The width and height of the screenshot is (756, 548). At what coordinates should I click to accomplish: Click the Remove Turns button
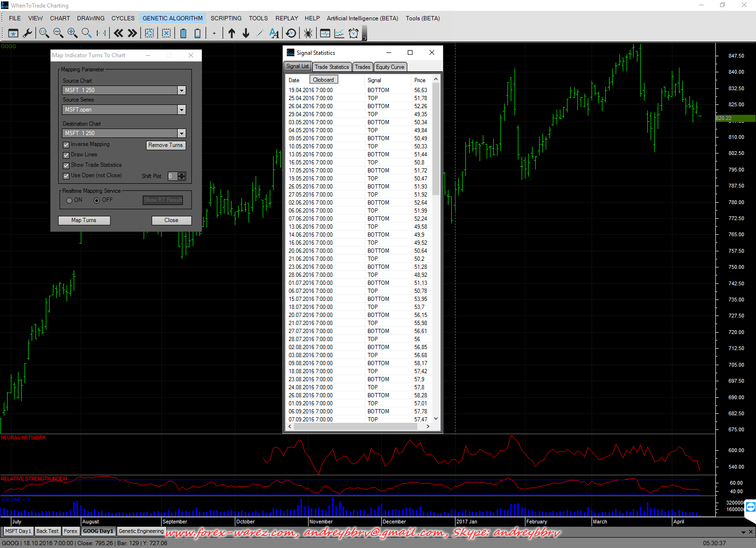tap(165, 145)
